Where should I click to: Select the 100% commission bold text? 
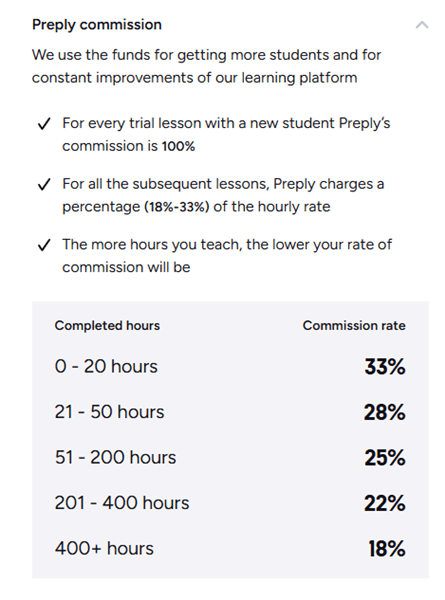(x=178, y=146)
